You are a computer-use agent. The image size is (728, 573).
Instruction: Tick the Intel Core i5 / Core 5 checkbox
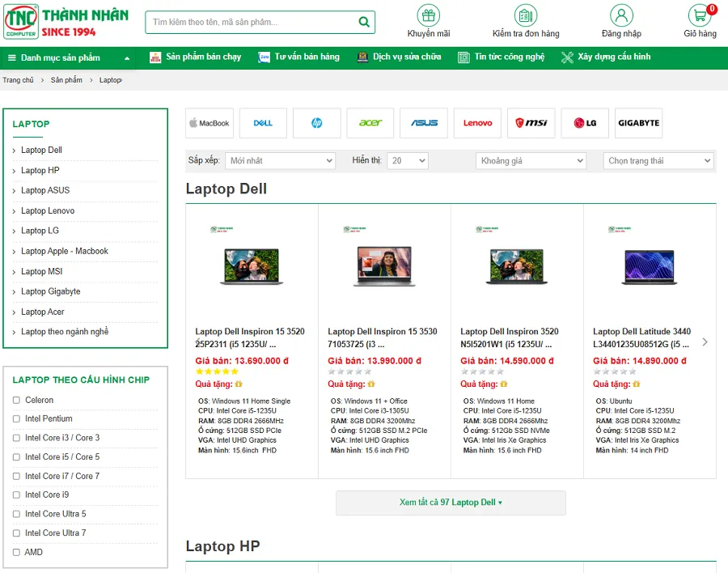click(16, 457)
